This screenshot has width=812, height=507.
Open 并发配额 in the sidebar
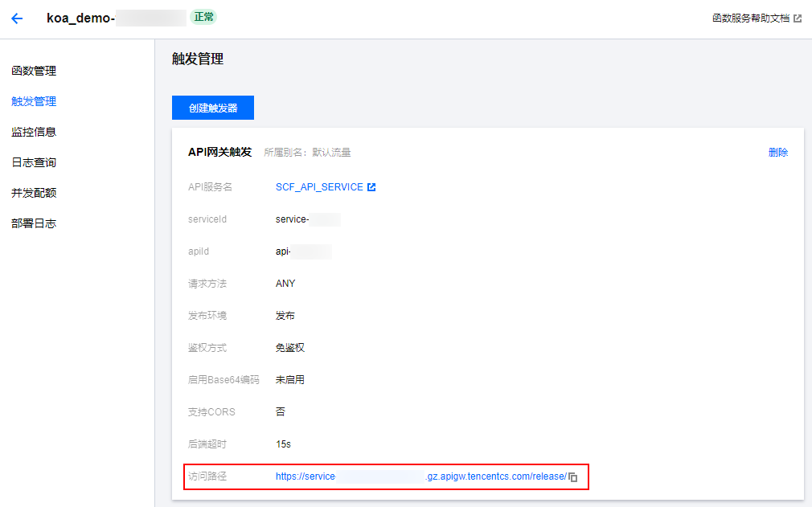click(34, 193)
